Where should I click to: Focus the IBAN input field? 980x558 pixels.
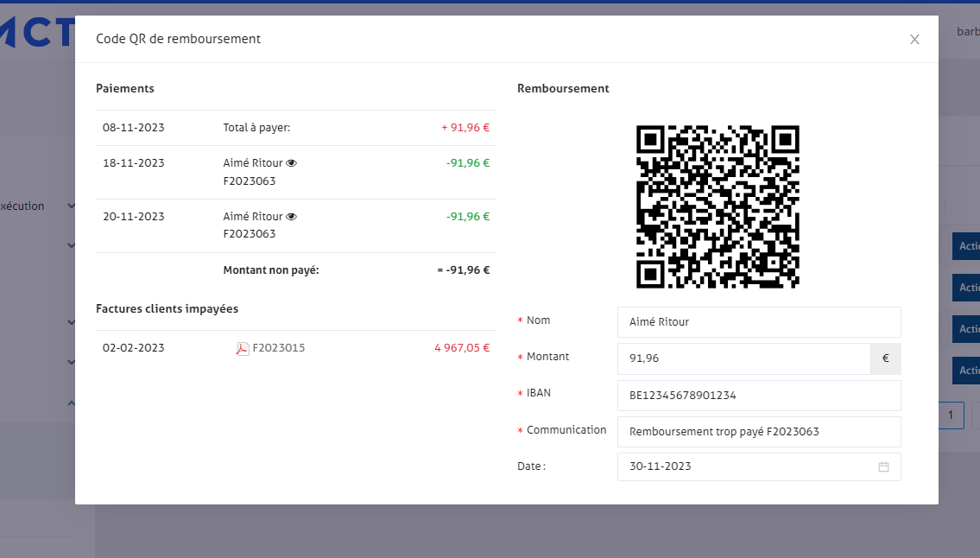point(758,396)
